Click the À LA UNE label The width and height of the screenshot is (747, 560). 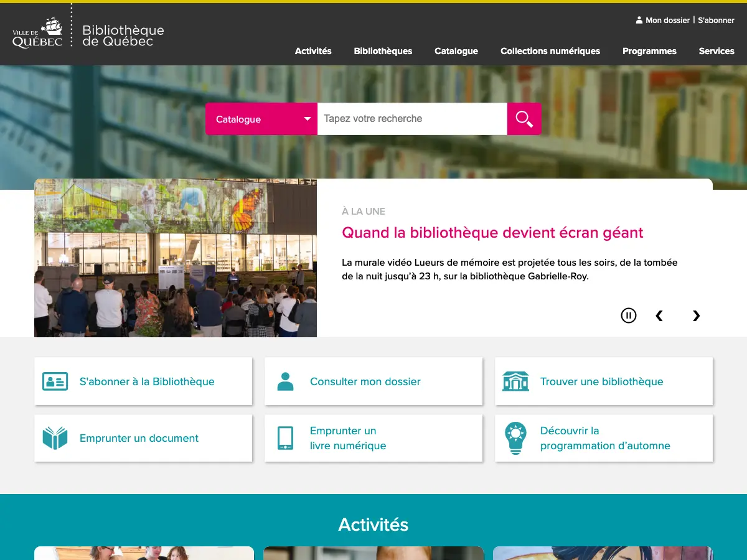pyautogui.click(x=364, y=212)
